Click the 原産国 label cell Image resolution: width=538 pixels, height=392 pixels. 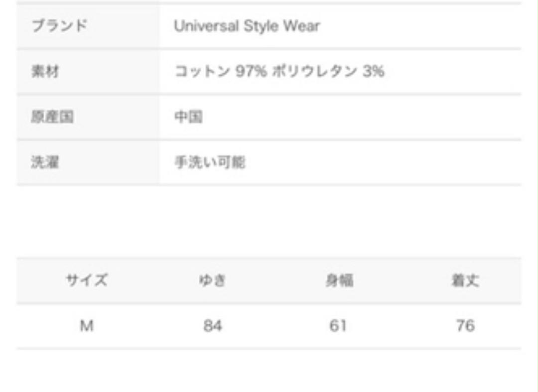click(88, 117)
